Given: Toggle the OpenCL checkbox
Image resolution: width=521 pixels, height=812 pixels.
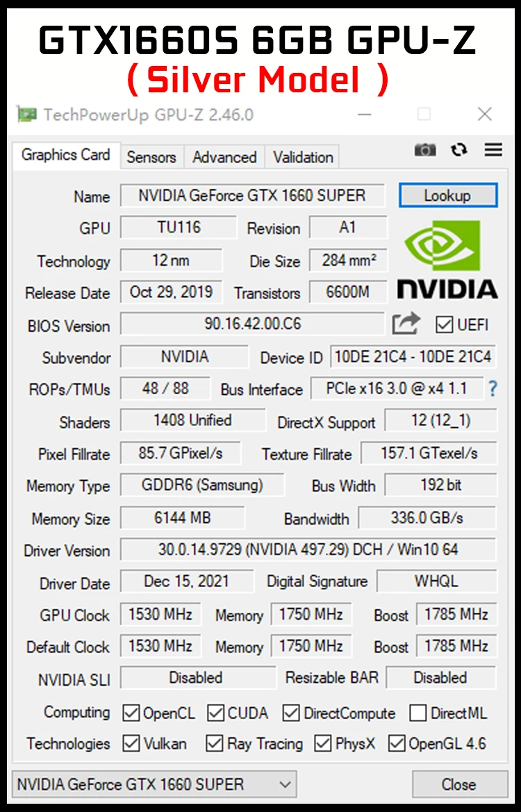Looking at the screenshot, I should tap(131, 713).
